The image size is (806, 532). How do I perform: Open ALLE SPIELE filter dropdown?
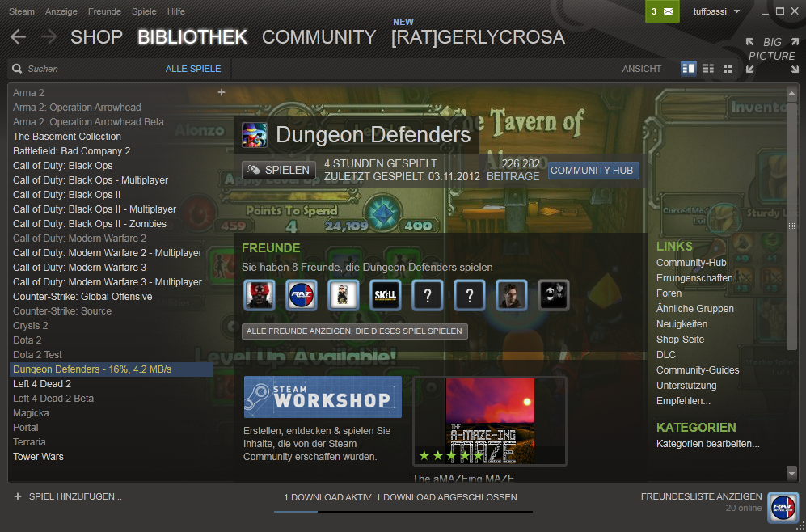(193, 69)
